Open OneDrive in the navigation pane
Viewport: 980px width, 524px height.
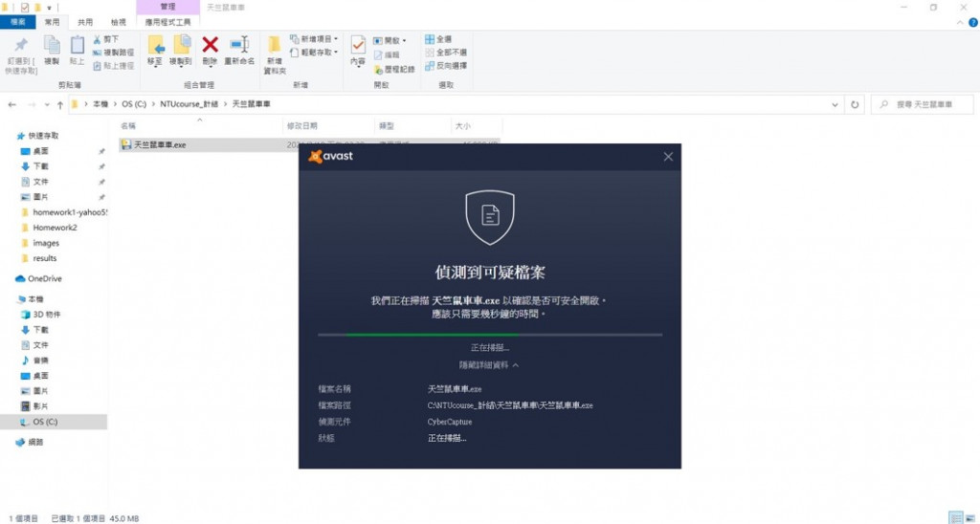pos(38,278)
